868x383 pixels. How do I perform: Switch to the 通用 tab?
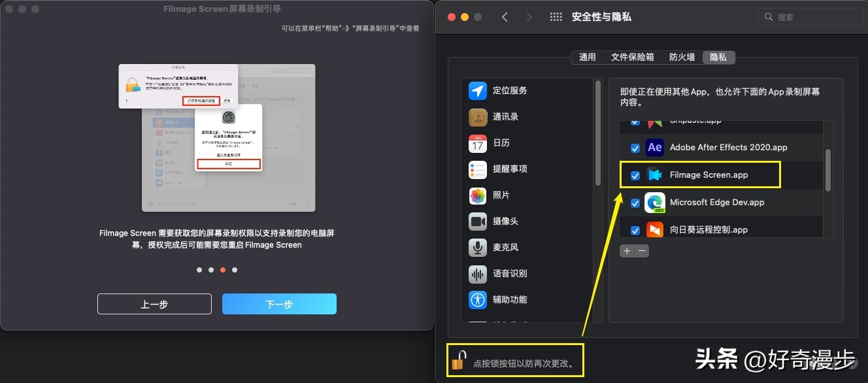point(588,57)
